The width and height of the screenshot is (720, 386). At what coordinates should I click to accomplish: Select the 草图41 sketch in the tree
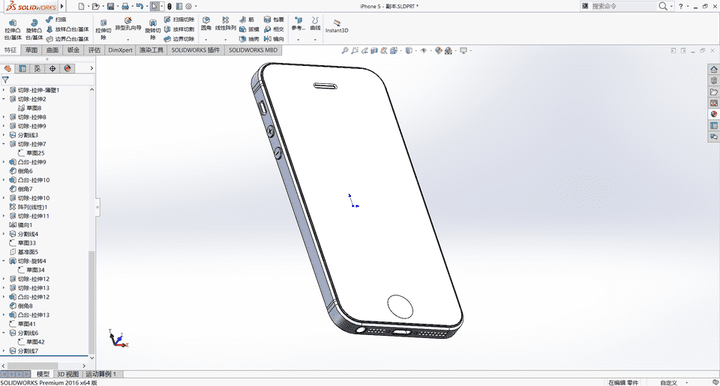[22, 324]
